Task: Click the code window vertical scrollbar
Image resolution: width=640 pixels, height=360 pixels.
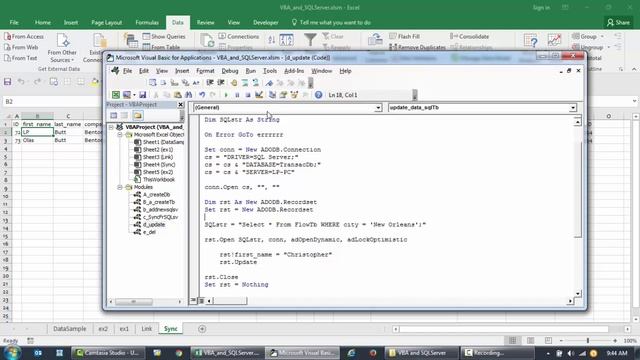Action: point(578,208)
